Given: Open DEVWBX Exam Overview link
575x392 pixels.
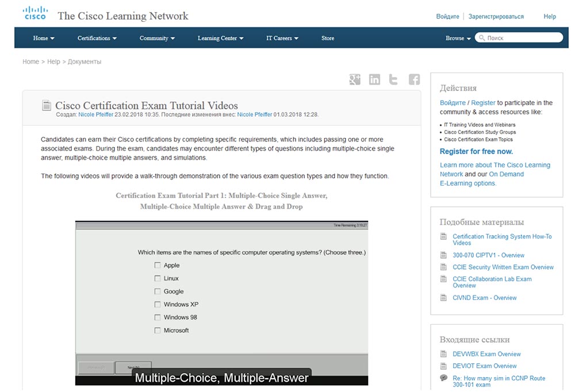Looking at the screenshot, I should tap(486, 354).
